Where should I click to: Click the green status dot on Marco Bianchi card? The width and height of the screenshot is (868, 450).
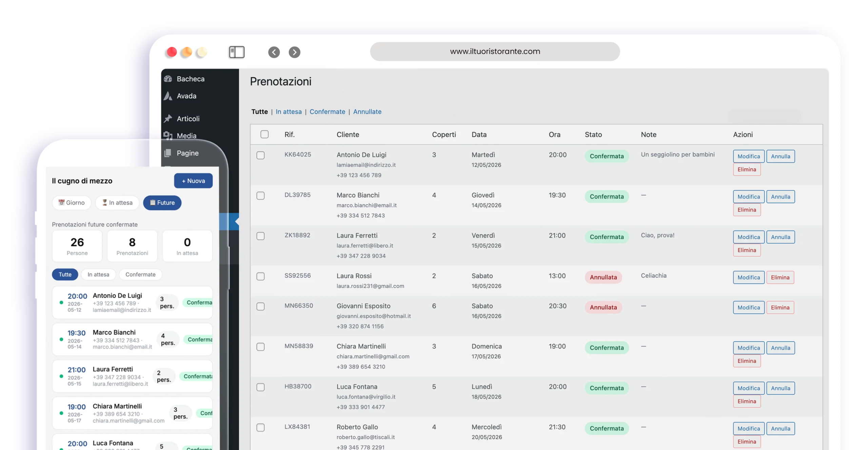tap(61, 339)
